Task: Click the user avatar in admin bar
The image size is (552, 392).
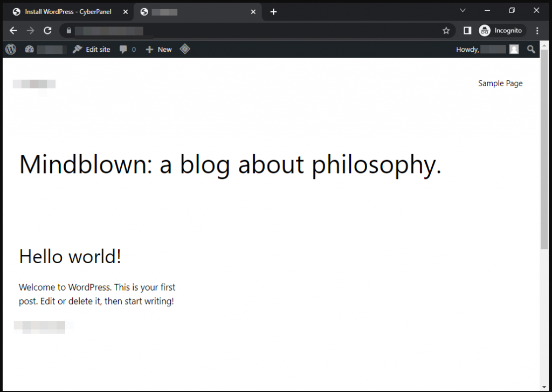Action: point(514,49)
